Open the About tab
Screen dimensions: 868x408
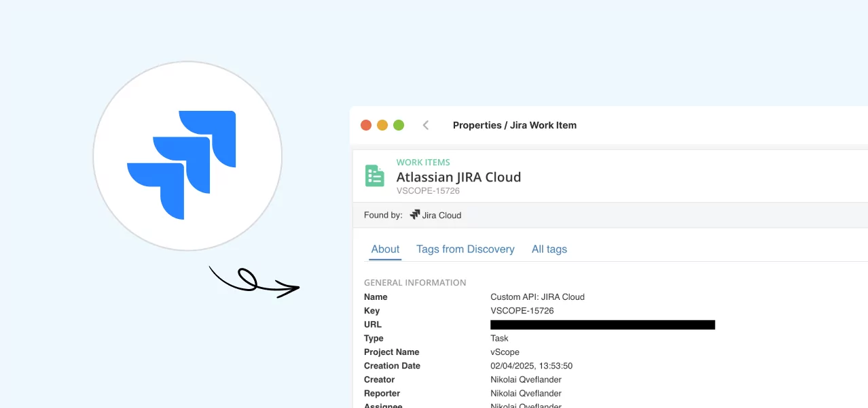(385, 249)
